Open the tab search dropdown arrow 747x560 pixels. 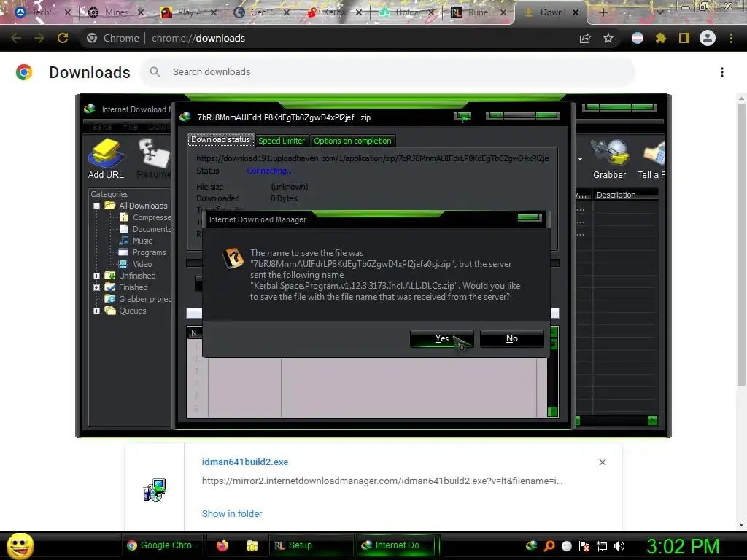point(660,12)
